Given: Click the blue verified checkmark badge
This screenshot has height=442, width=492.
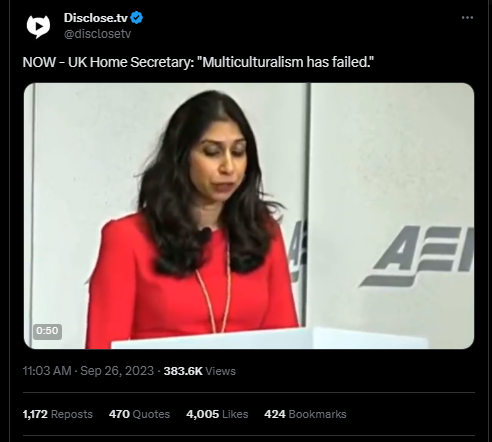Looking at the screenshot, I should (x=137, y=18).
